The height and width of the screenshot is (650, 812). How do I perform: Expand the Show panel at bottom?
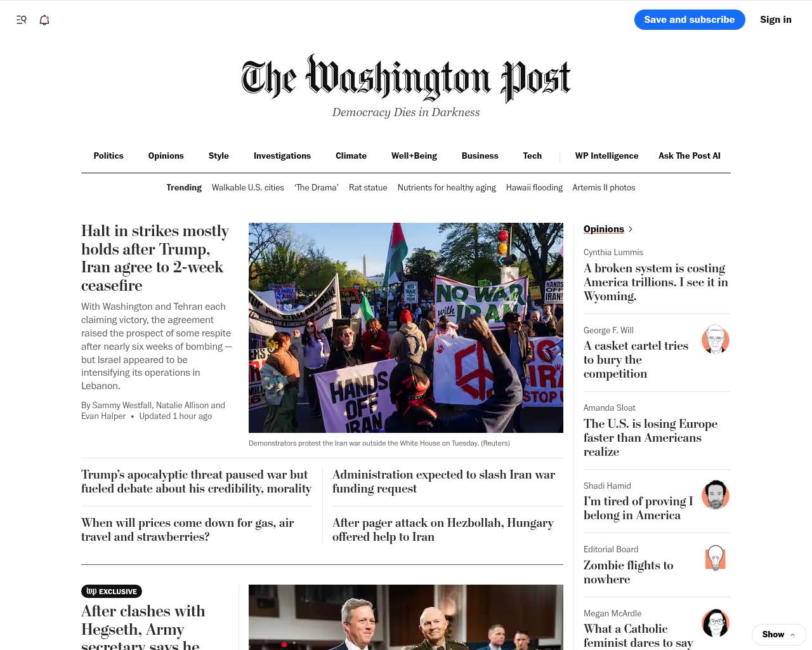point(779,635)
